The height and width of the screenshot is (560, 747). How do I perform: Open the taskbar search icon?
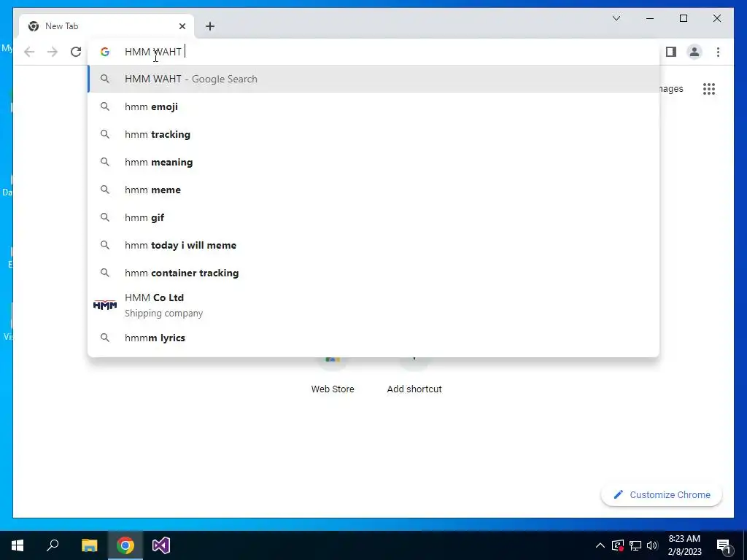53,545
